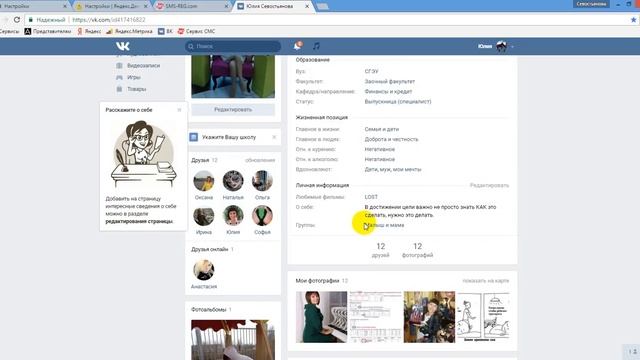The image size is (640, 360).
Task: Click the 12 фотографий counter
Action: pyautogui.click(x=417, y=250)
